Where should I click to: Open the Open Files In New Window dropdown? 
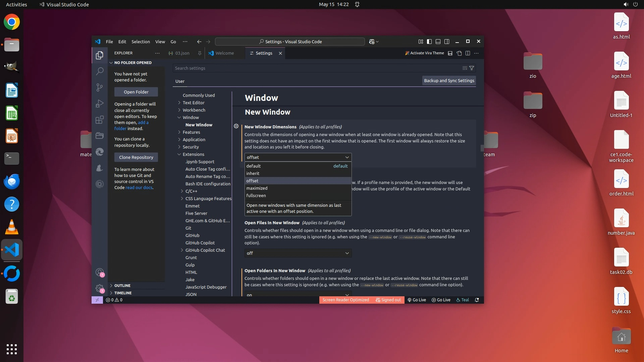298,253
